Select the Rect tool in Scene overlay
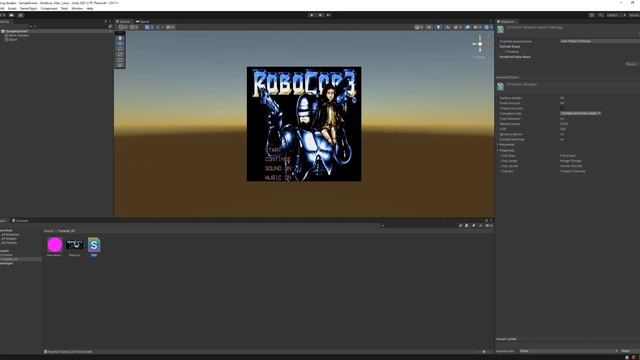The width and height of the screenshot is (640, 360). click(x=120, y=59)
